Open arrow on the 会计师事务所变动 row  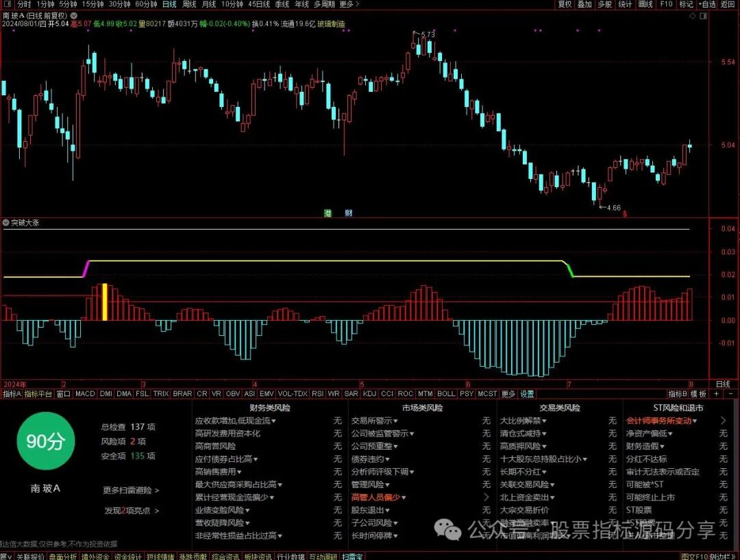[723, 420]
